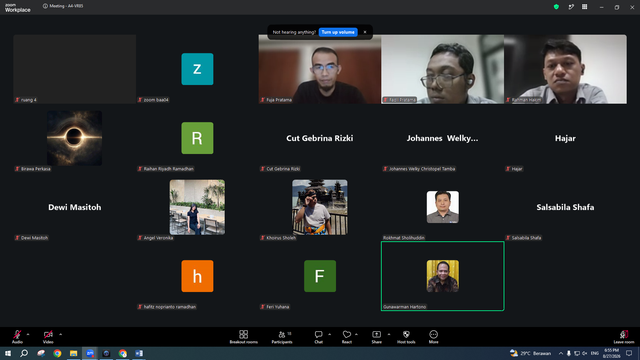Click the 'Feri Yuhana' name label
The width and height of the screenshot is (640, 360).
point(278,307)
